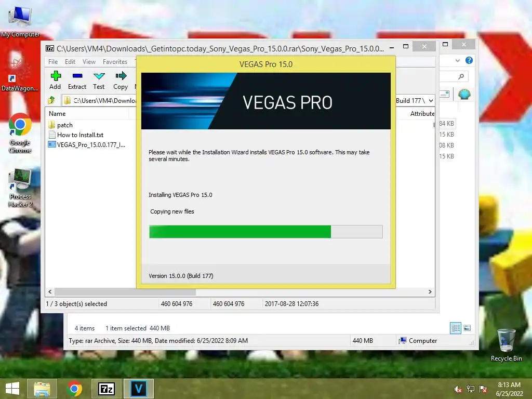Viewport: 532px width, 399px height.
Task: Click the 7-Zip status text '1 / 3 object(s) selected'
Action: click(76, 303)
